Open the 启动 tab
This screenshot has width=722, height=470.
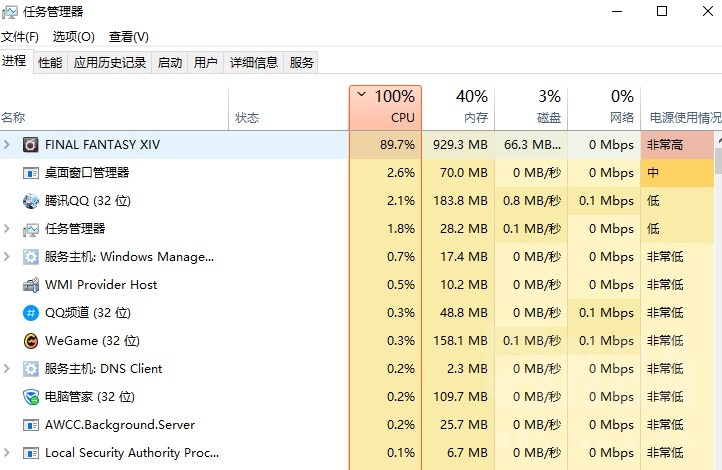pos(170,63)
